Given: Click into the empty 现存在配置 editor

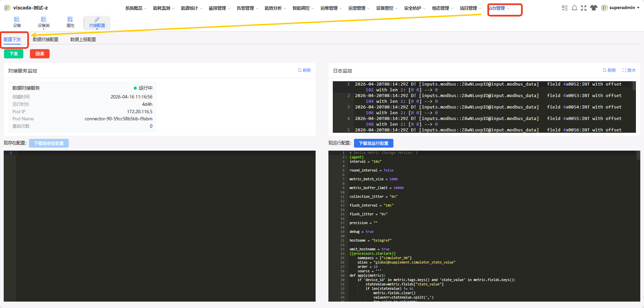Looking at the screenshot, I should click(166, 226).
